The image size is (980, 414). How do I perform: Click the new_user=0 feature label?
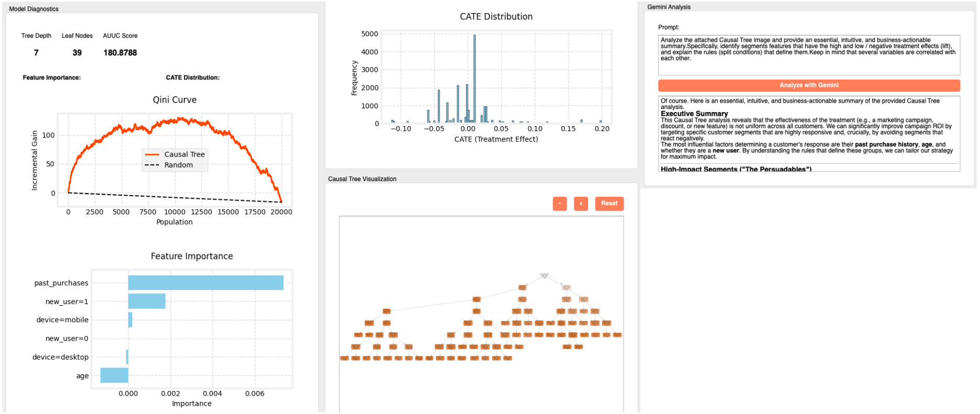point(67,339)
